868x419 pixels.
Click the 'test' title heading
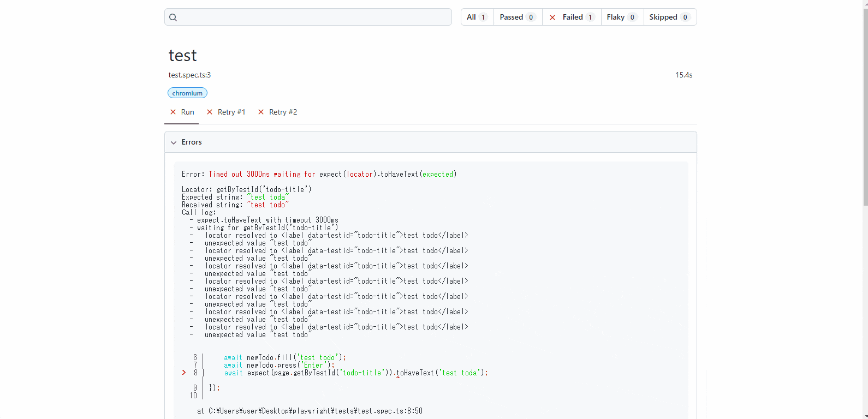click(x=182, y=55)
